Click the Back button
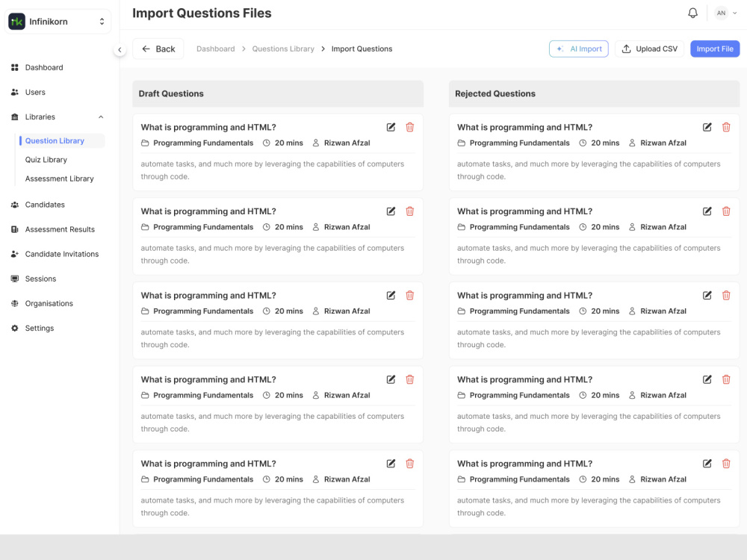Screen dimensions: 747x560 [158, 49]
